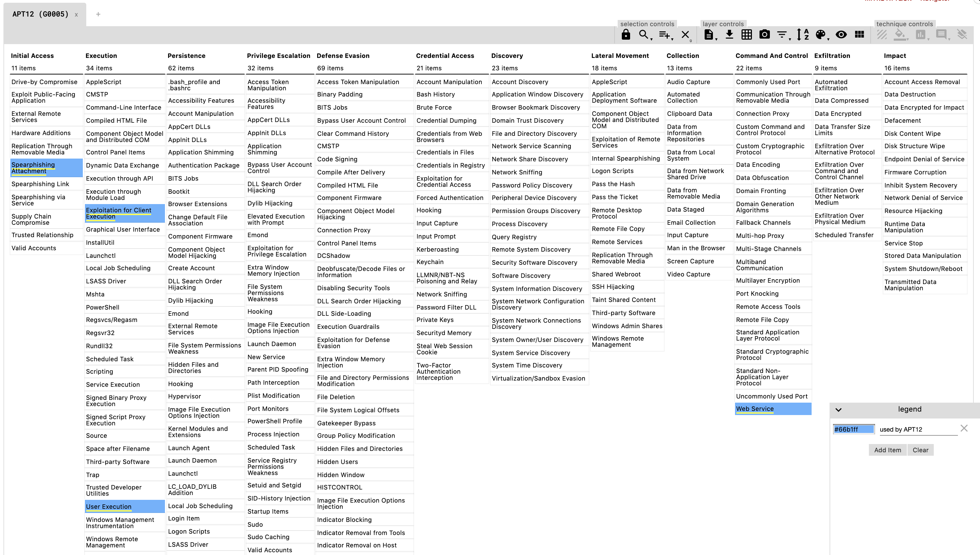Render the layer as an image
The height and width of the screenshot is (555, 980).
pyautogui.click(x=764, y=35)
